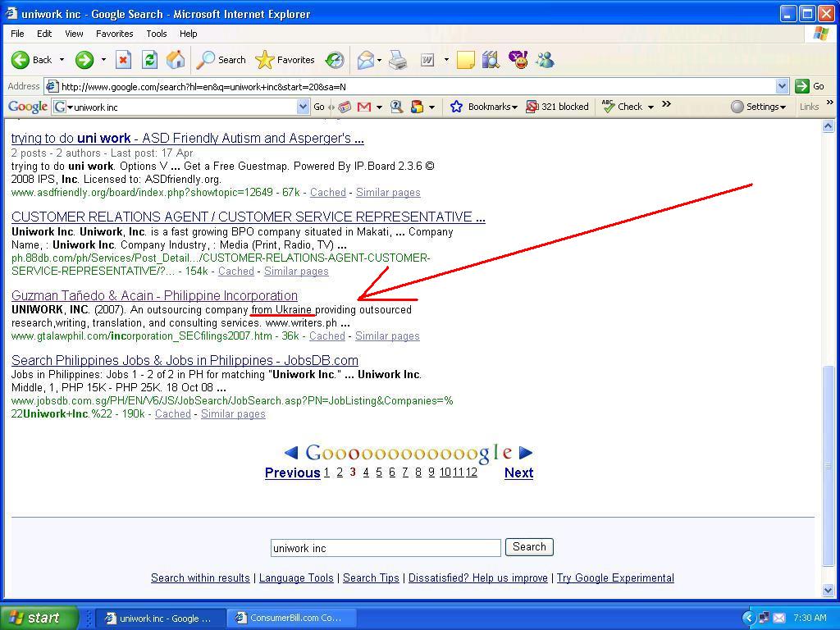Click the 321 blocked popup blocker button
Image resolution: width=840 pixels, height=630 pixels.
pos(557,107)
